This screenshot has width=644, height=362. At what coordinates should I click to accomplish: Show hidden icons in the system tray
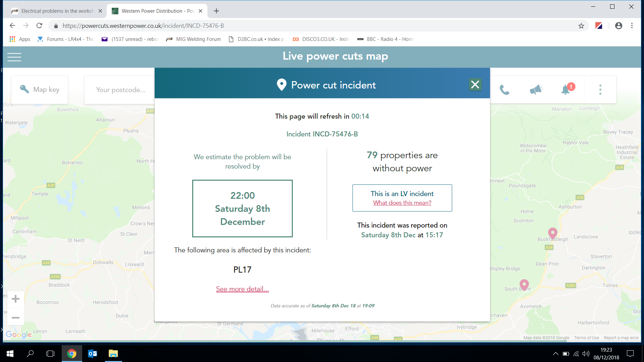pos(555,354)
